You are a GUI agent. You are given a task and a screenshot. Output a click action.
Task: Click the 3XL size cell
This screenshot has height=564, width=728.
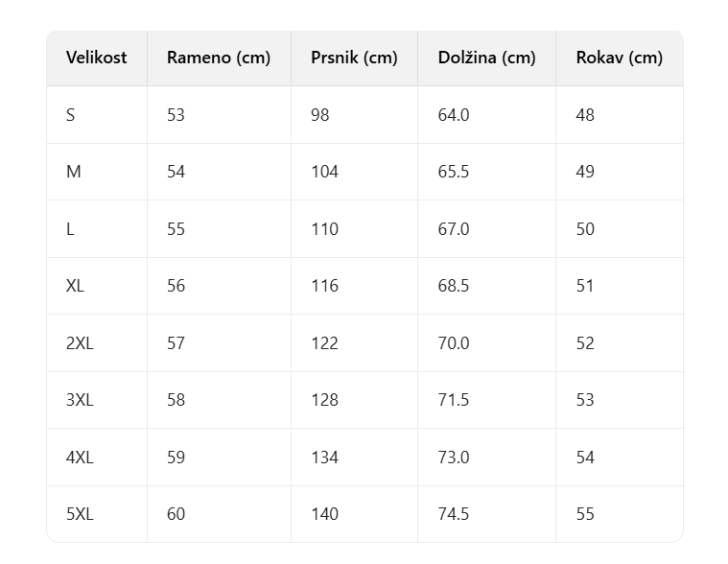coord(80,400)
